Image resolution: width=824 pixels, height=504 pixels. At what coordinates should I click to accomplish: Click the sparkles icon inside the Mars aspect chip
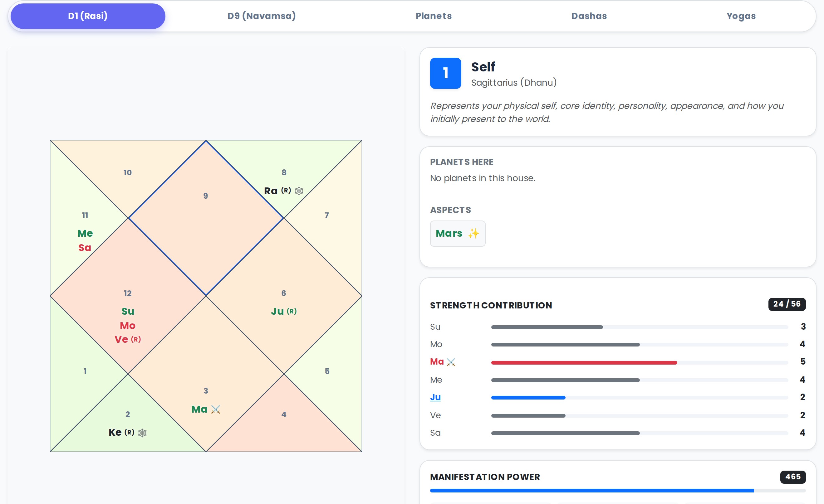[x=473, y=234]
